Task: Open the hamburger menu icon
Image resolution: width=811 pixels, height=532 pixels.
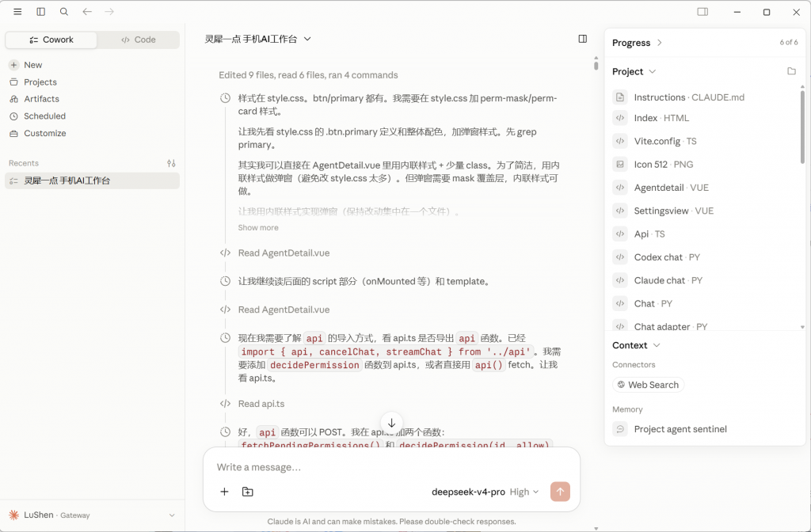Action: click(17, 12)
